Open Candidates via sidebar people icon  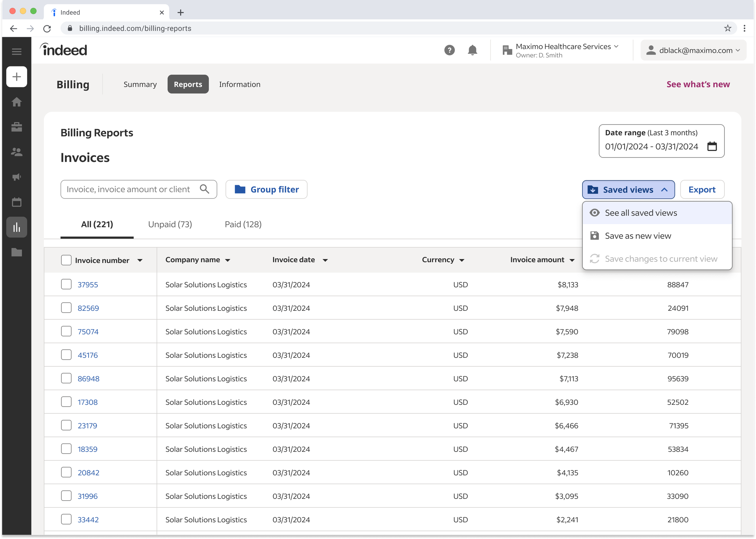(17, 152)
